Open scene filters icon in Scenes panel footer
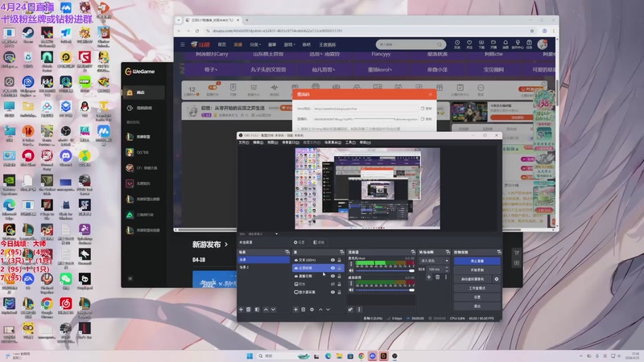The height and width of the screenshot is (362, 644). (257, 310)
